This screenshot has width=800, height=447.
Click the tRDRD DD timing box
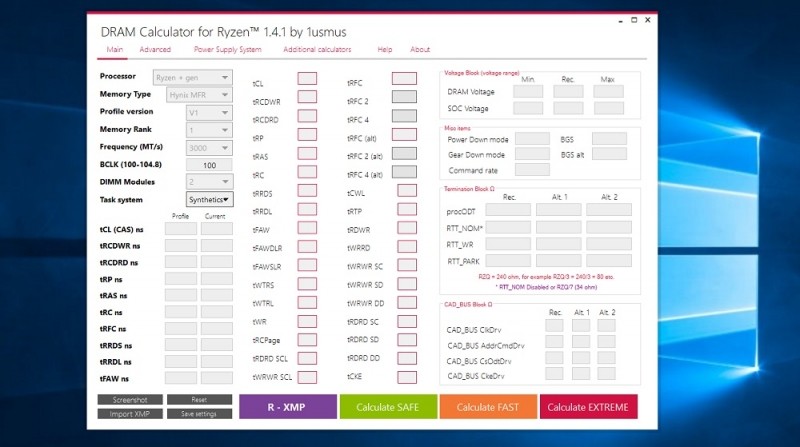pyautogui.click(x=407, y=358)
